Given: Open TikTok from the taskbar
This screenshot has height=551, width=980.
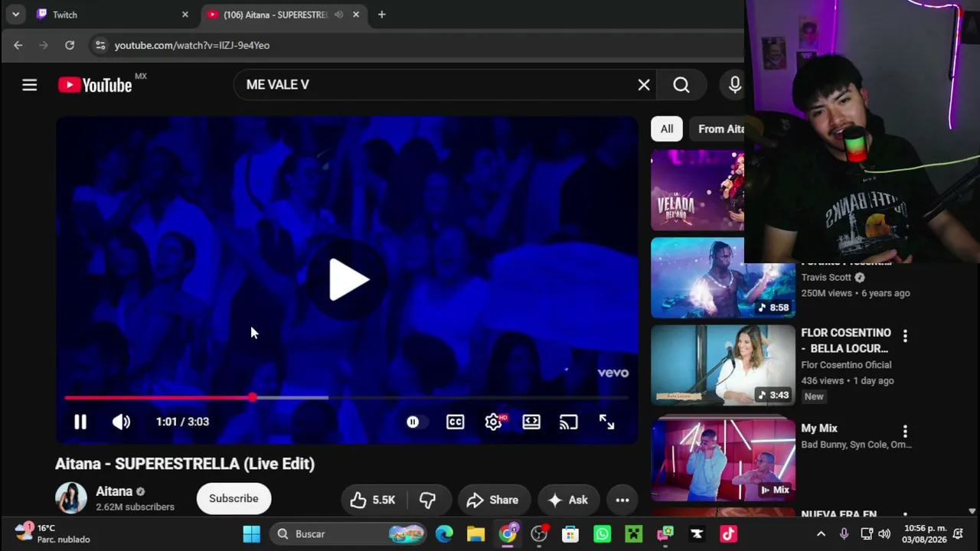Looking at the screenshot, I should (x=728, y=534).
